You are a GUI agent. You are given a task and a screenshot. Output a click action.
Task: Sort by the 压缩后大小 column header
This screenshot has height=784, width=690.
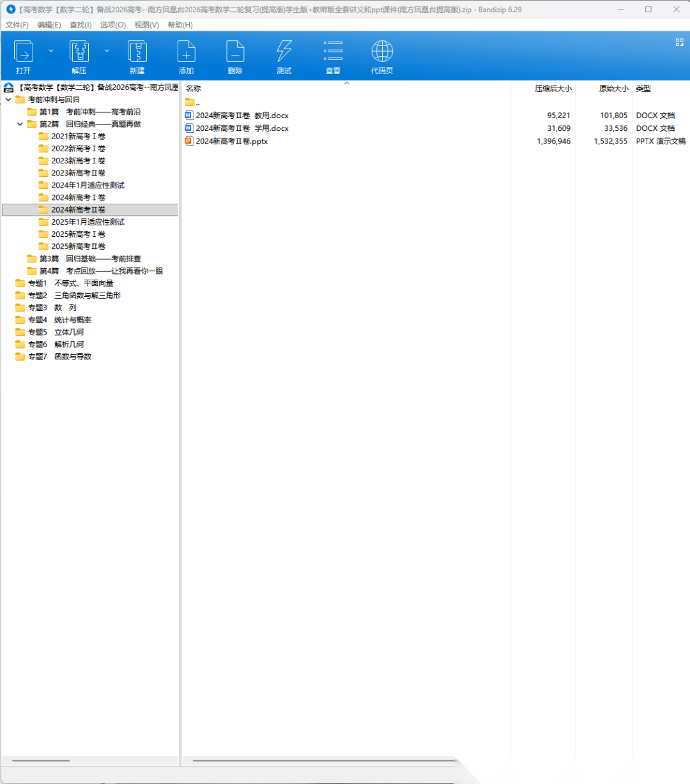pyautogui.click(x=553, y=89)
